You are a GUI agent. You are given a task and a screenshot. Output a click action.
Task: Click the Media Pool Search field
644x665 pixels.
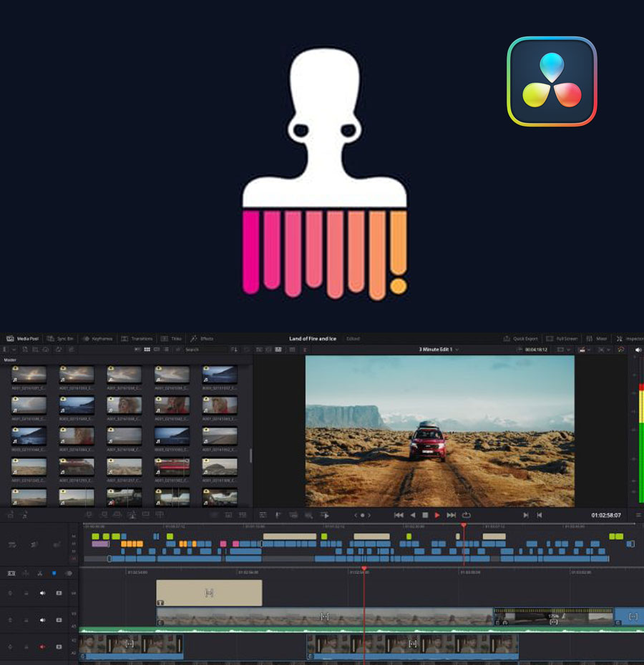(x=204, y=350)
